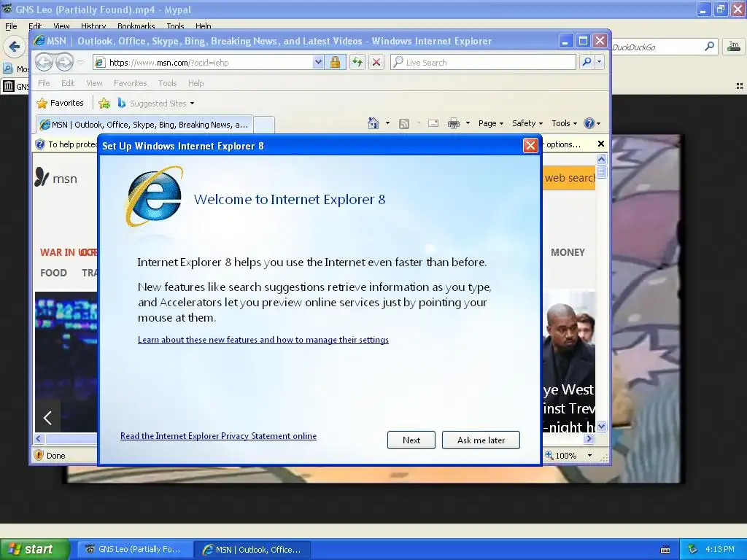Expand the recent pages dropdown beside forward button

(80, 63)
